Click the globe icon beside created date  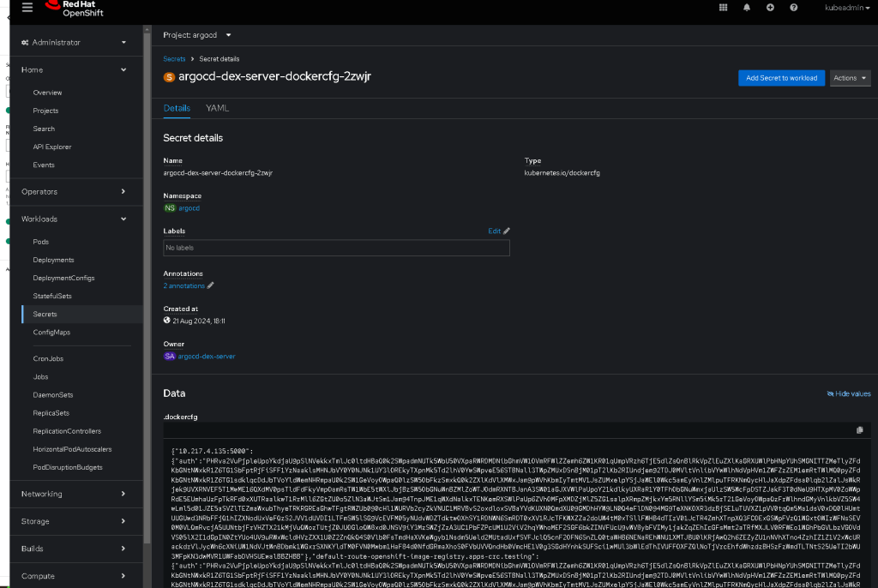point(167,321)
